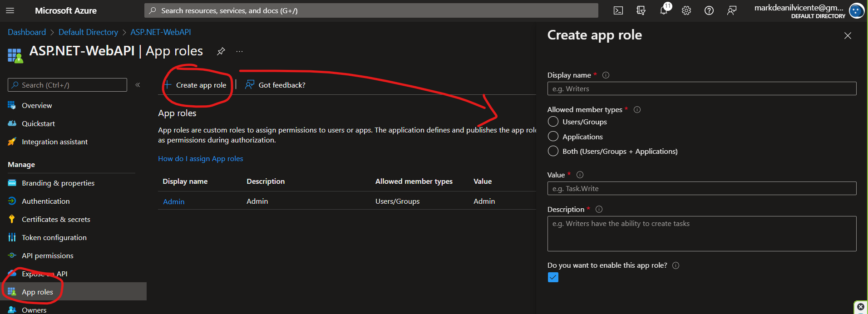Open How do I assign App roles link
The image size is (868, 314).
click(200, 158)
